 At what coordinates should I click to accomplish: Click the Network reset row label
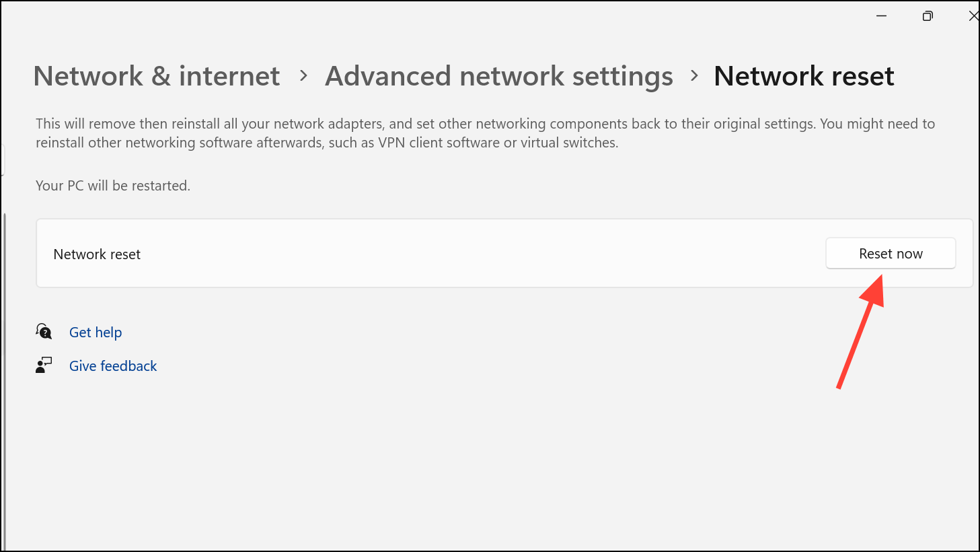tap(97, 254)
